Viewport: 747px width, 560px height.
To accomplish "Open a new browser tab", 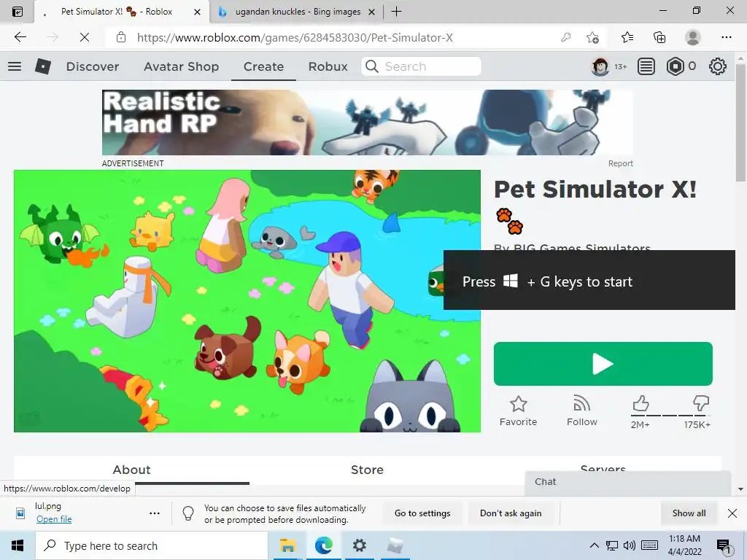I will tap(396, 12).
